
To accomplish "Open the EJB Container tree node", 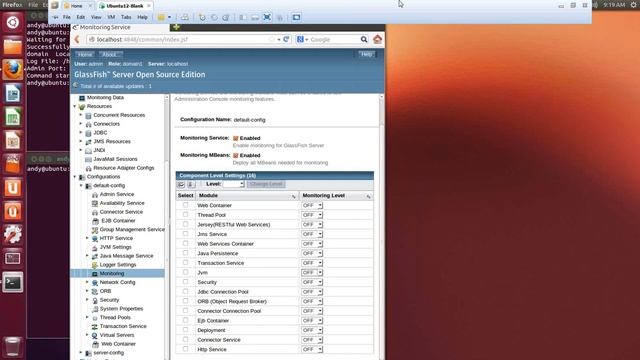I will coord(118,220).
